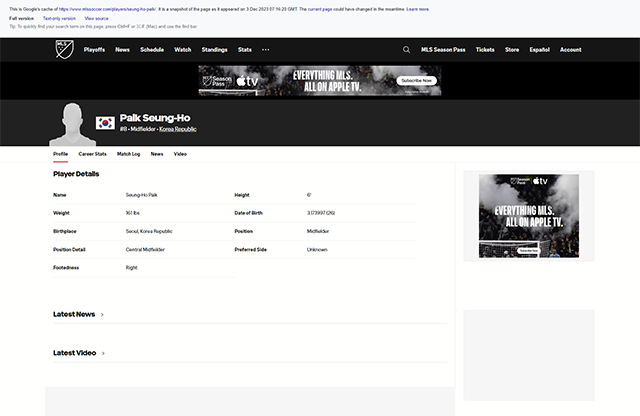Expand Latest Video arrow
Image resolution: width=640 pixels, height=416 pixels.
pos(103,353)
